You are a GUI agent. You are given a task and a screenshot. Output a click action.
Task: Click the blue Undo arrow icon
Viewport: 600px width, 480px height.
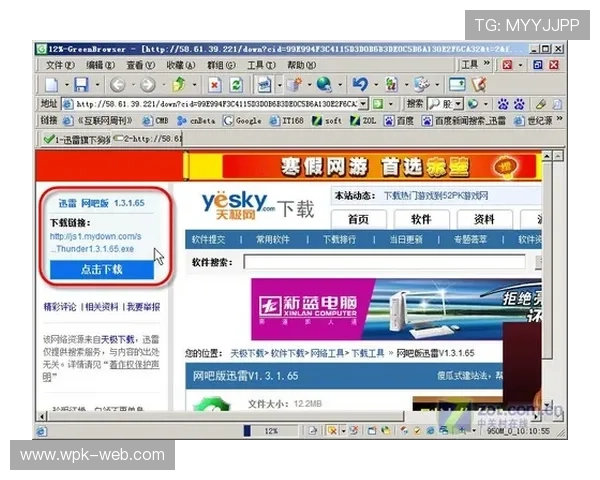click(x=360, y=85)
